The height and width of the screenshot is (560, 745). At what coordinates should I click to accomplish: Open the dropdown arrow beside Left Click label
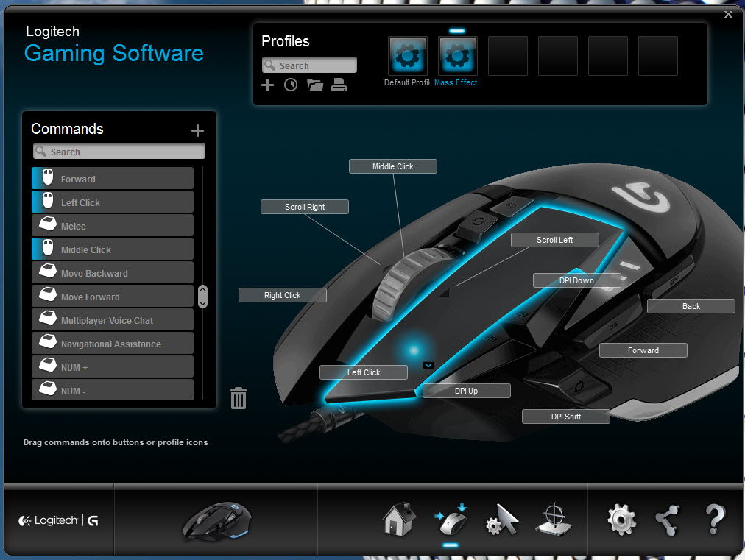[x=428, y=365]
